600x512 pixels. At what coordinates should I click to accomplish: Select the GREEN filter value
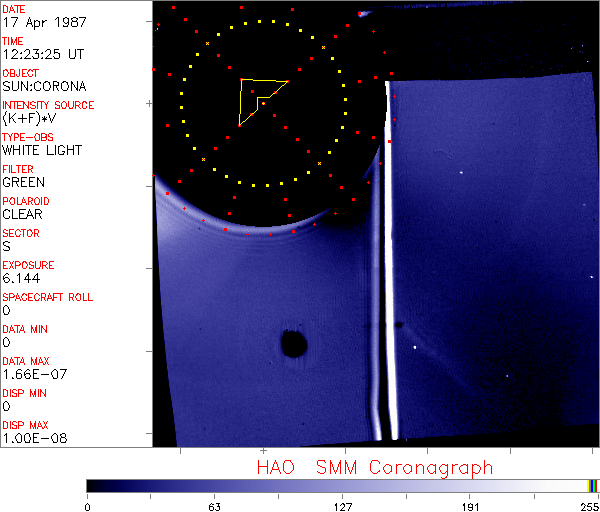pos(23,182)
